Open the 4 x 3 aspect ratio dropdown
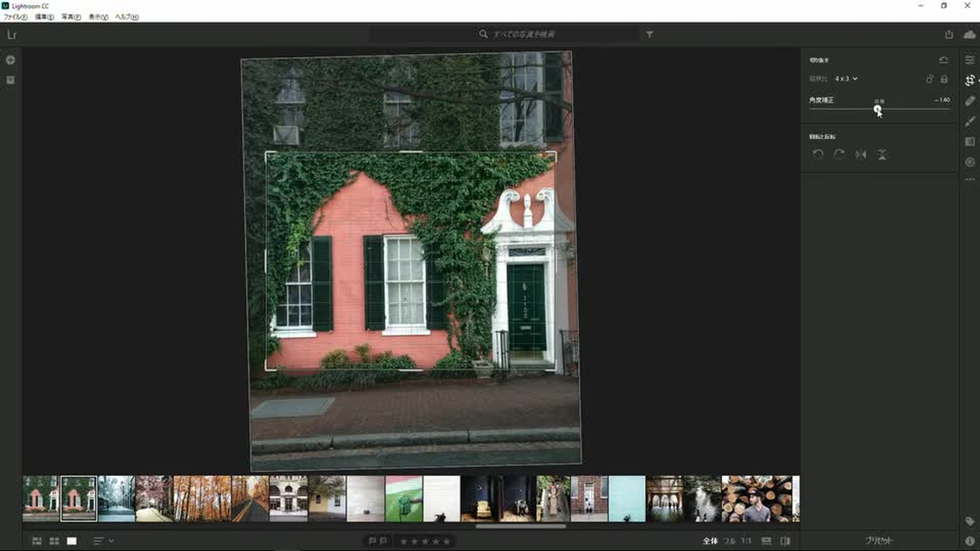 coord(846,79)
